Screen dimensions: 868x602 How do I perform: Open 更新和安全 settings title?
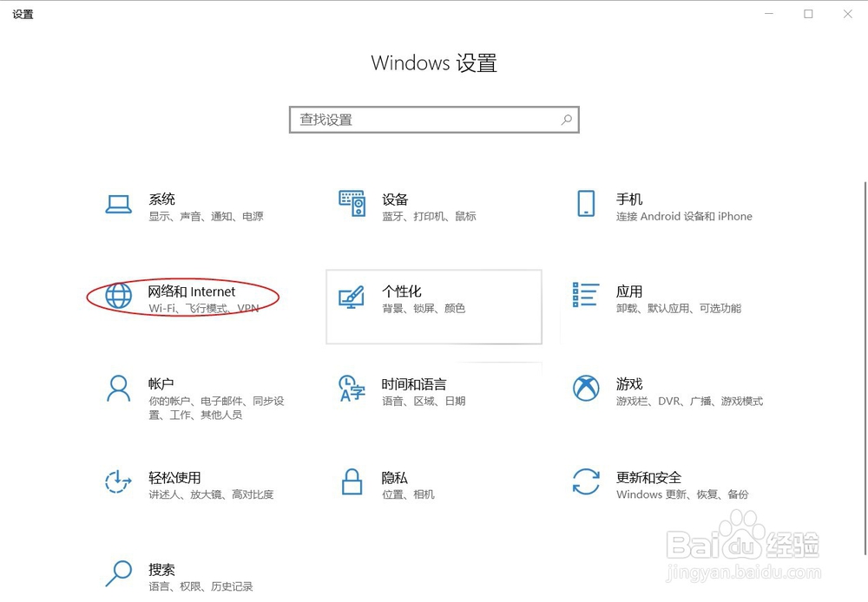pyautogui.click(x=648, y=477)
